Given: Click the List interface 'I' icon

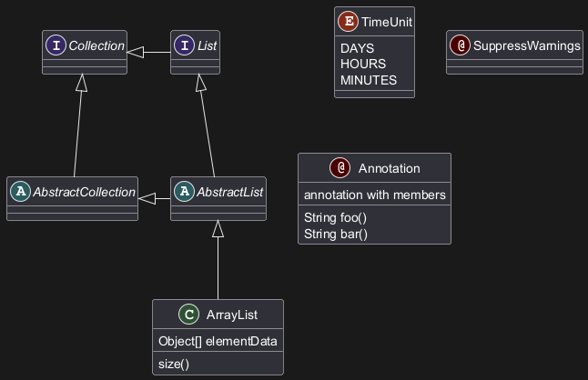Looking at the screenshot, I should click(184, 45).
